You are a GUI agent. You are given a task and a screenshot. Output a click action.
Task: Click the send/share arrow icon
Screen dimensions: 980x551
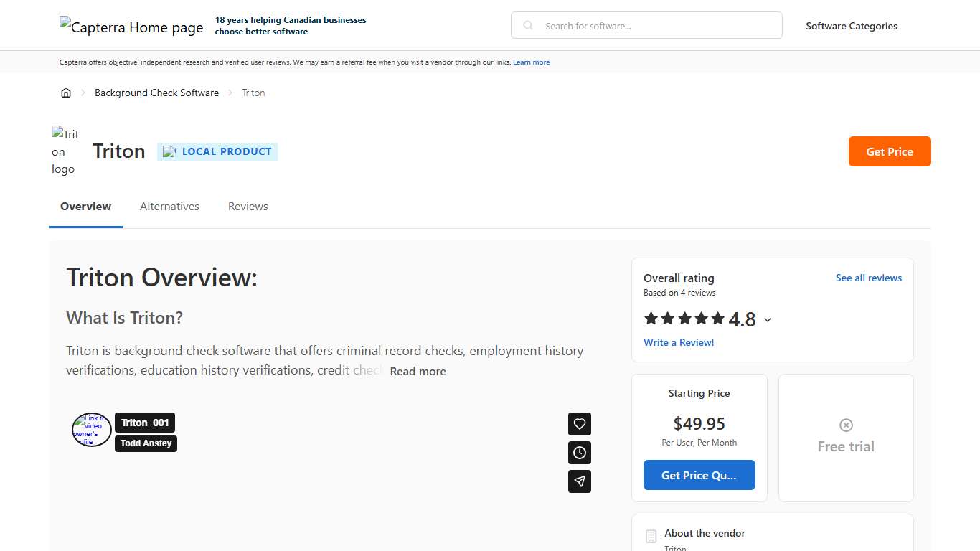tap(579, 481)
